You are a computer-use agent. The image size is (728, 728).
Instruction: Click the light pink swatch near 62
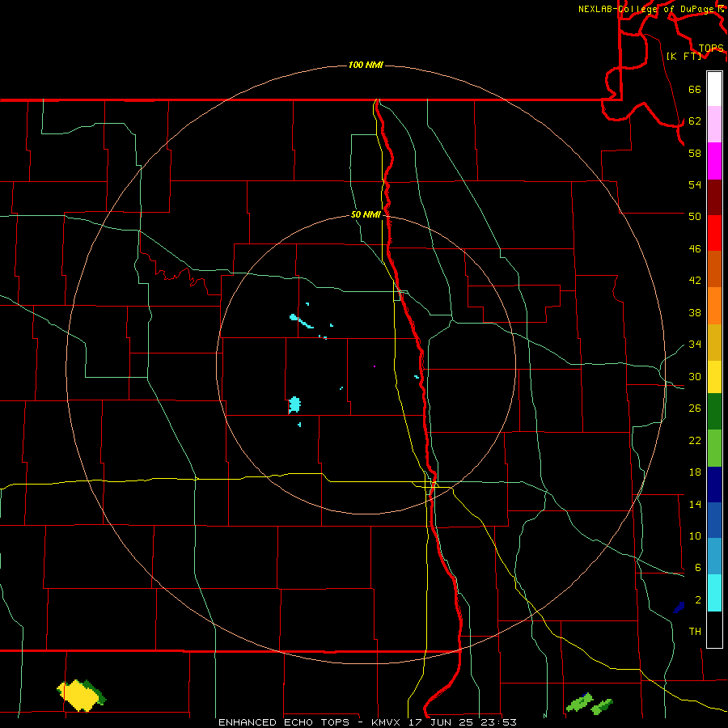click(714, 124)
